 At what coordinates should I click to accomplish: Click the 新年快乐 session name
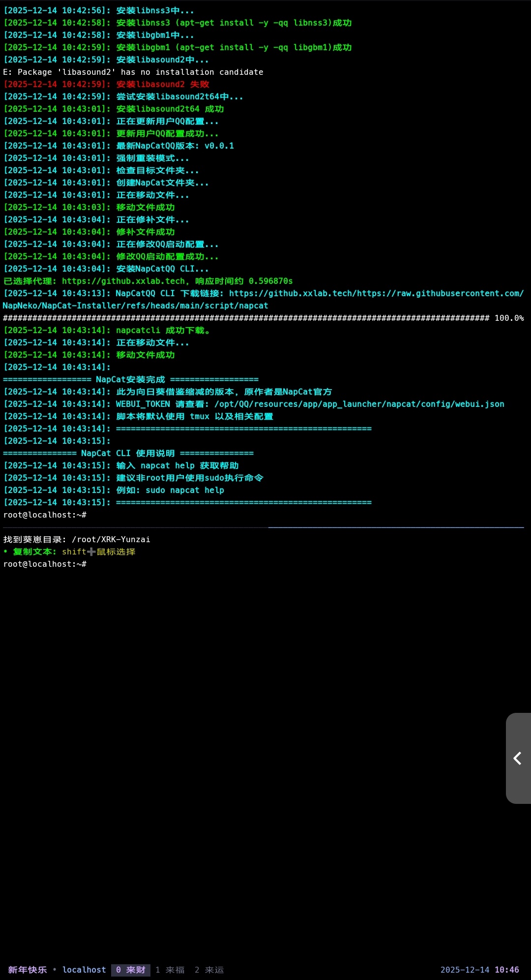pyautogui.click(x=28, y=970)
